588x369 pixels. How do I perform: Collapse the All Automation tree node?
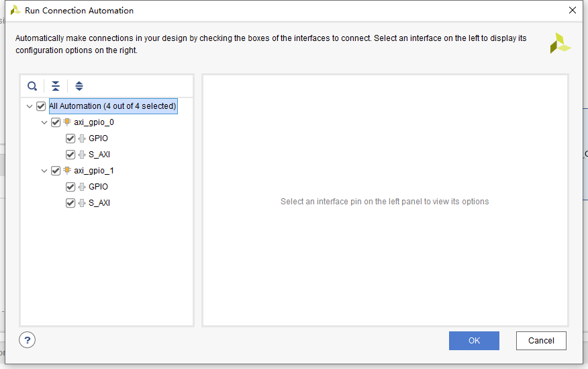(x=30, y=106)
